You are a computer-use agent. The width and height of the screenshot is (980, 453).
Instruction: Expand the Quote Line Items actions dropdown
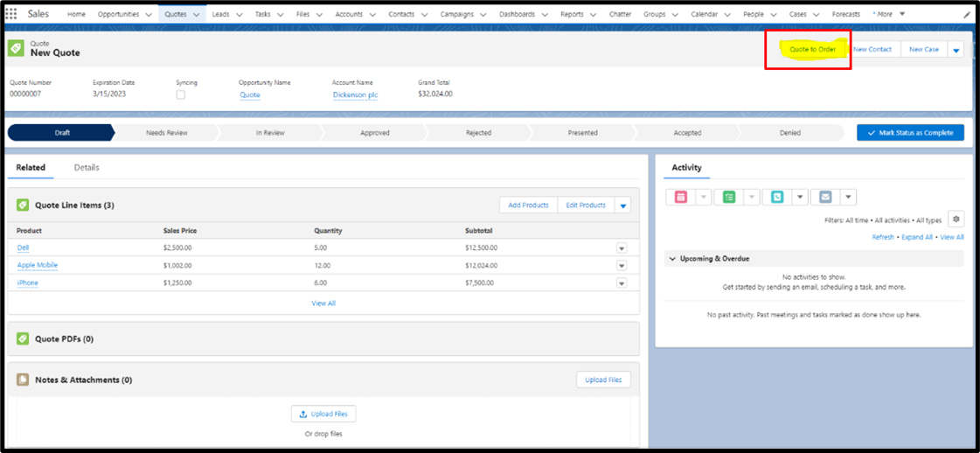(x=622, y=206)
